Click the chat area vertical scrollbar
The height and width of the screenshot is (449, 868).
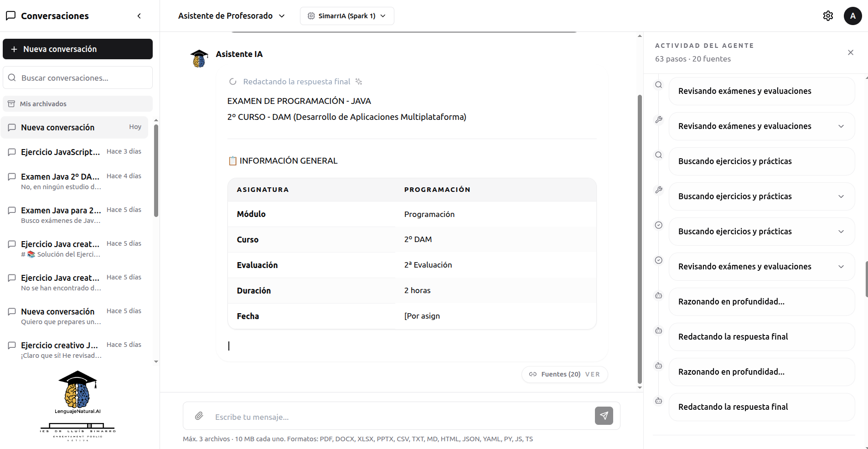coord(640,239)
